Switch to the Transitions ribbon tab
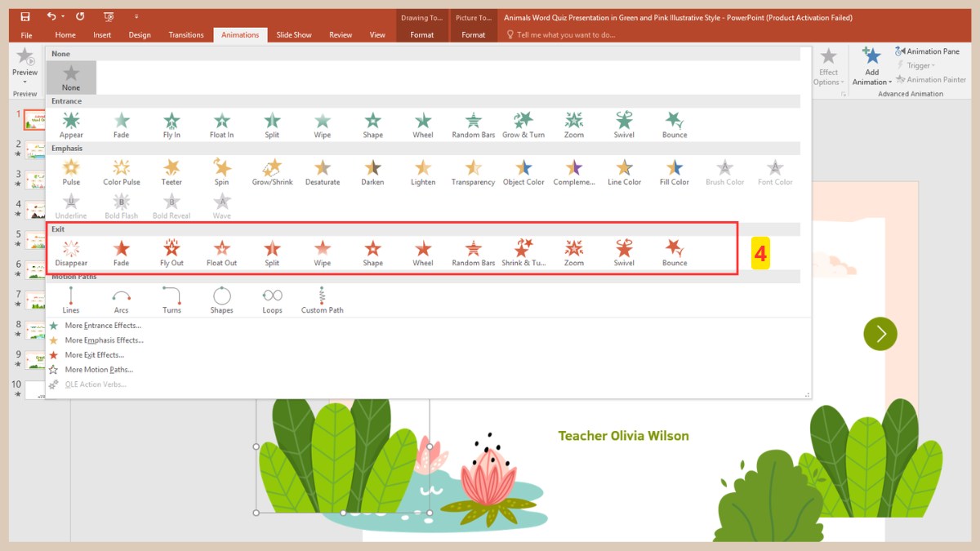This screenshot has width=980, height=551. 186,34
